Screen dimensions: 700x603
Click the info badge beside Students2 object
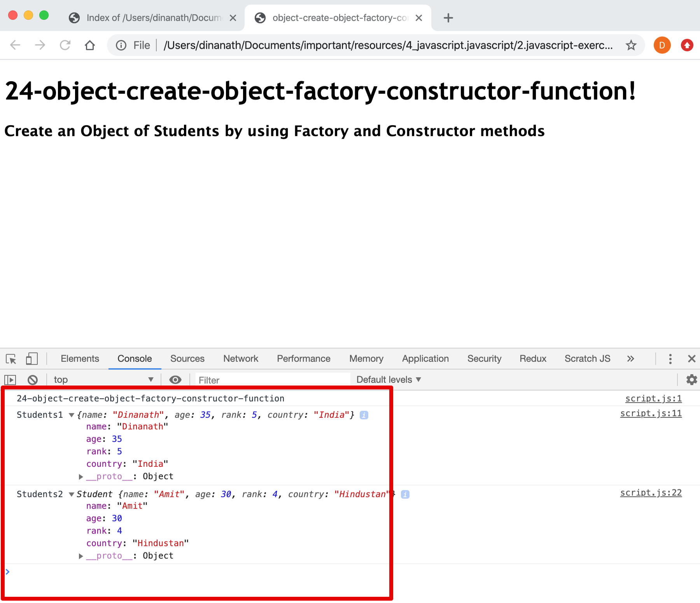(405, 494)
